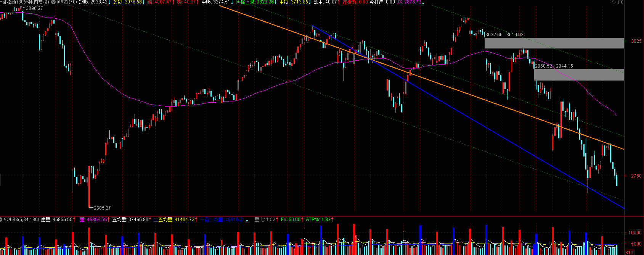Viewport: 644px width, 255px height.
Task: Click the VOL88 indicator settings icon
Action: (x=1, y=219)
